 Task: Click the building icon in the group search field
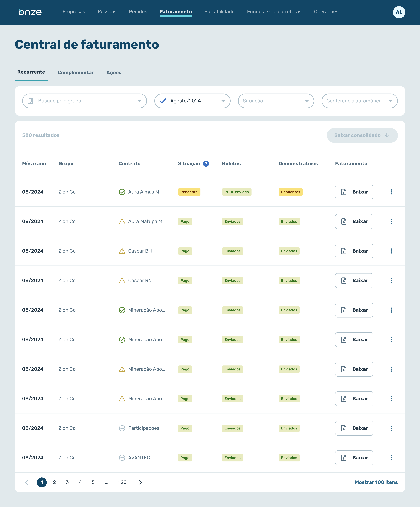point(31,101)
